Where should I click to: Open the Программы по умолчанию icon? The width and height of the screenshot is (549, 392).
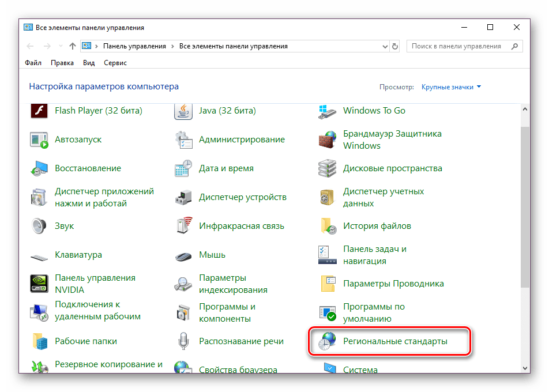(x=328, y=312)
